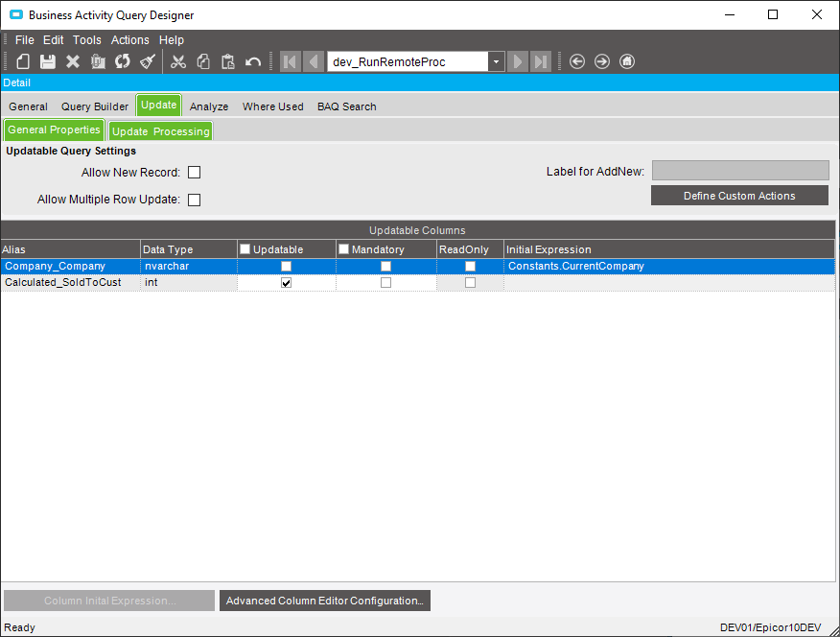Click the Copy pages icon

tap(203, 61)
